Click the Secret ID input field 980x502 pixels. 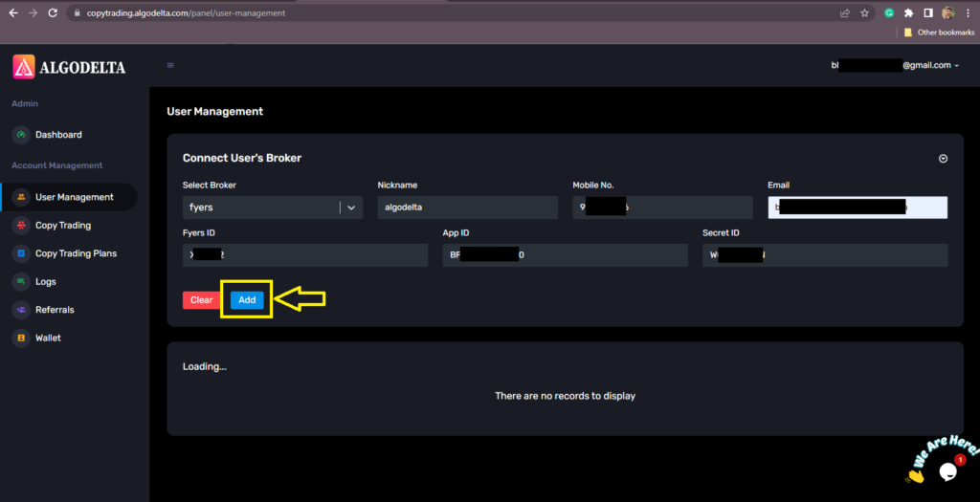click(825, 255)
